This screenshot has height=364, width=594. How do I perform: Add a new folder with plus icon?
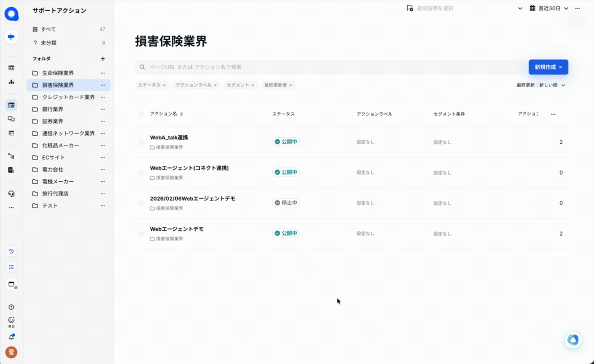(x=102, y=59)
